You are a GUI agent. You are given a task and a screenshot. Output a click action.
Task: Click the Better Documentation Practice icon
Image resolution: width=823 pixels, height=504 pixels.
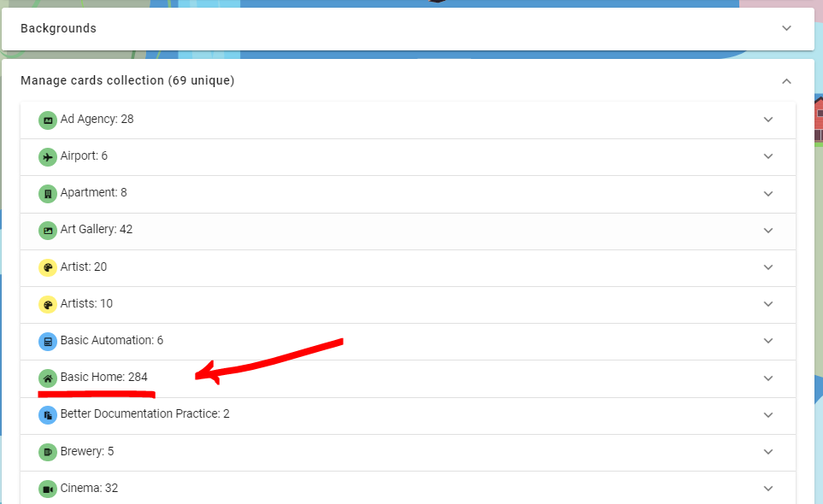click(x=48, y=415)
